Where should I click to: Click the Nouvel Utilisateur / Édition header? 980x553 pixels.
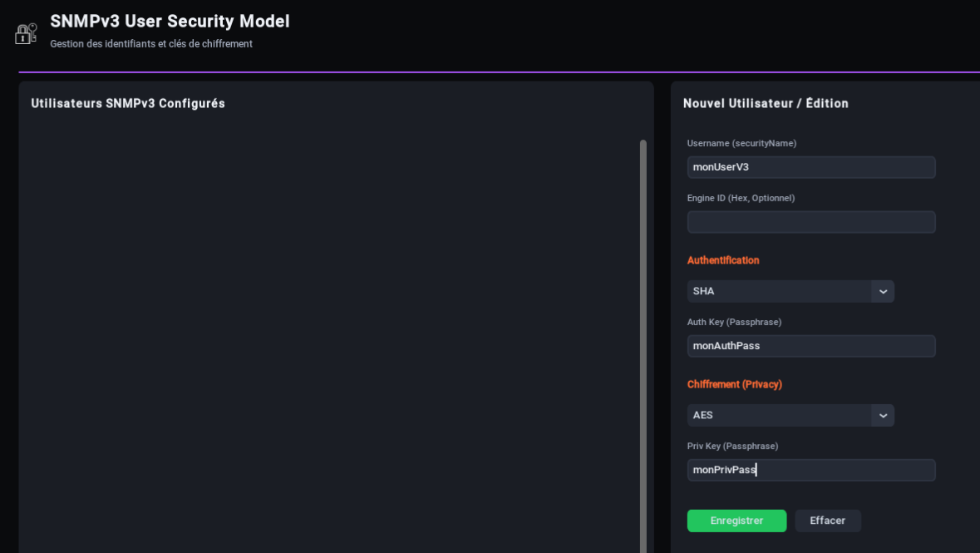coord(766,103)
